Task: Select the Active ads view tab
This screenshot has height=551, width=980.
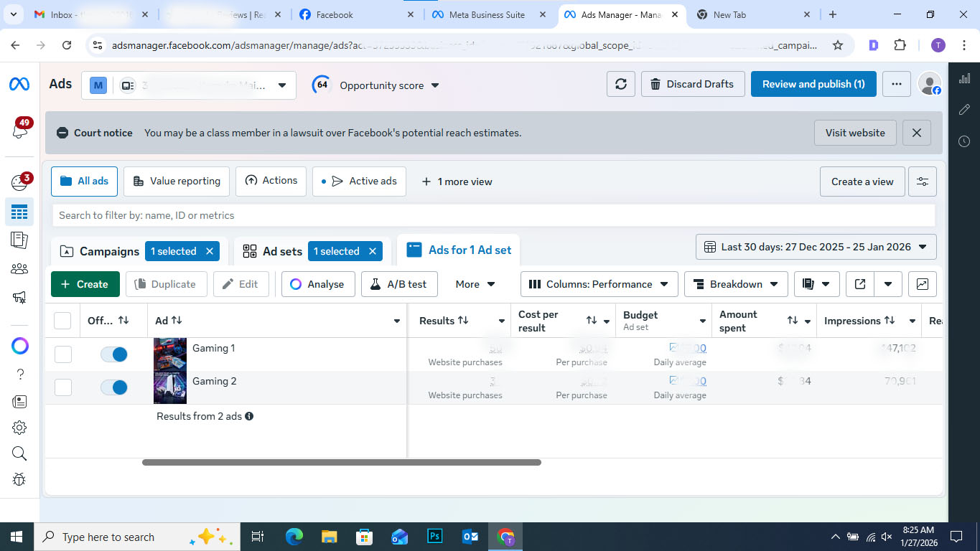Action: 359,182
